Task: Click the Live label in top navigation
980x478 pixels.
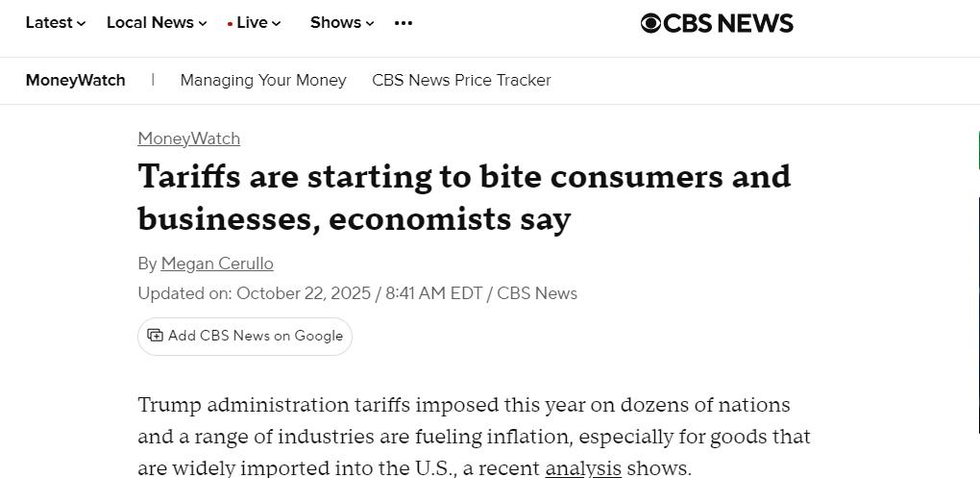Action: coord(252,23)
